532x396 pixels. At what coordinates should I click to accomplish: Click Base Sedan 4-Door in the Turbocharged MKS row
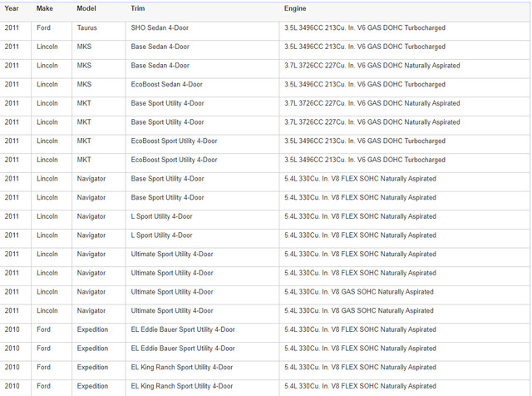pyautogui.click(x=160, y=47)
